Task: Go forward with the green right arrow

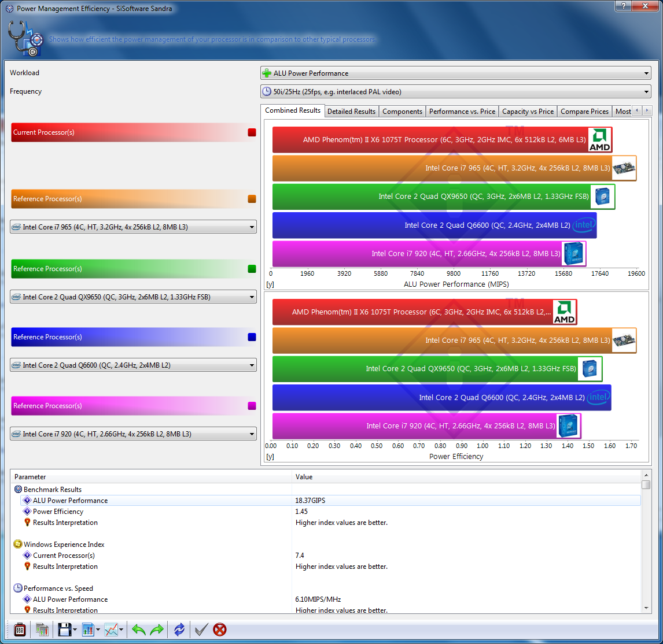Action: pos(157,630)
